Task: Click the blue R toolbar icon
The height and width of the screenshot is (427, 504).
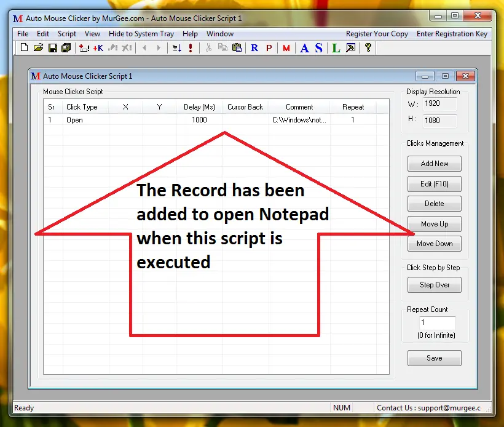Action: pos(254,48)
